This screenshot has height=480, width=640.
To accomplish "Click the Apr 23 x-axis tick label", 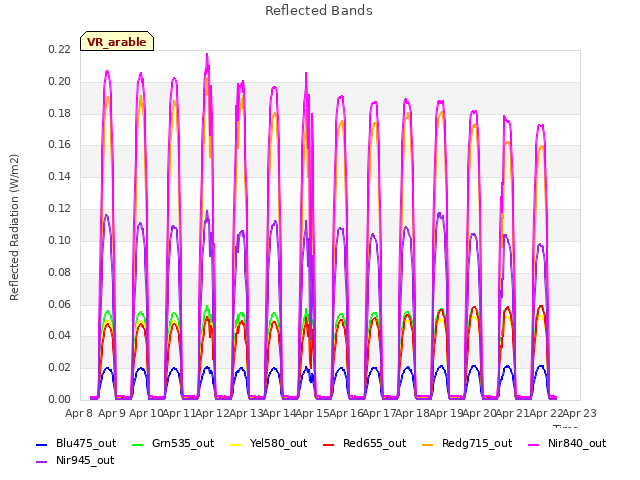I will coord(579,413).
